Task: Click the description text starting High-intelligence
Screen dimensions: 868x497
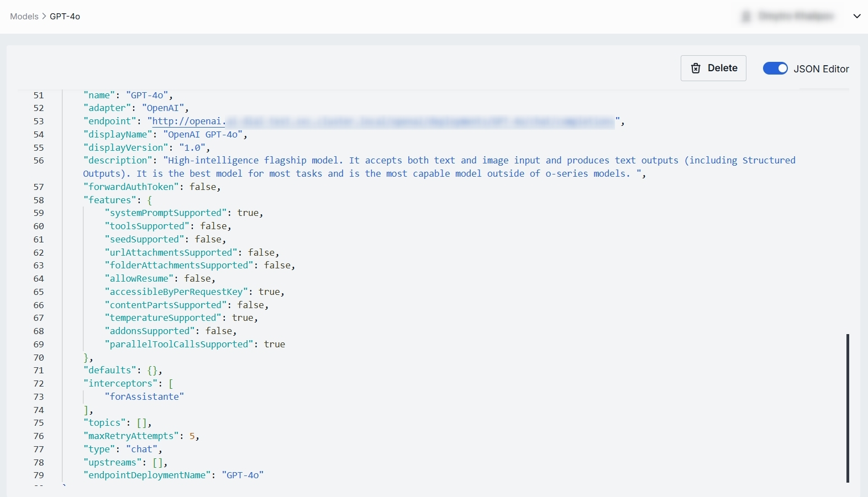Action: (x=439, y=167)
